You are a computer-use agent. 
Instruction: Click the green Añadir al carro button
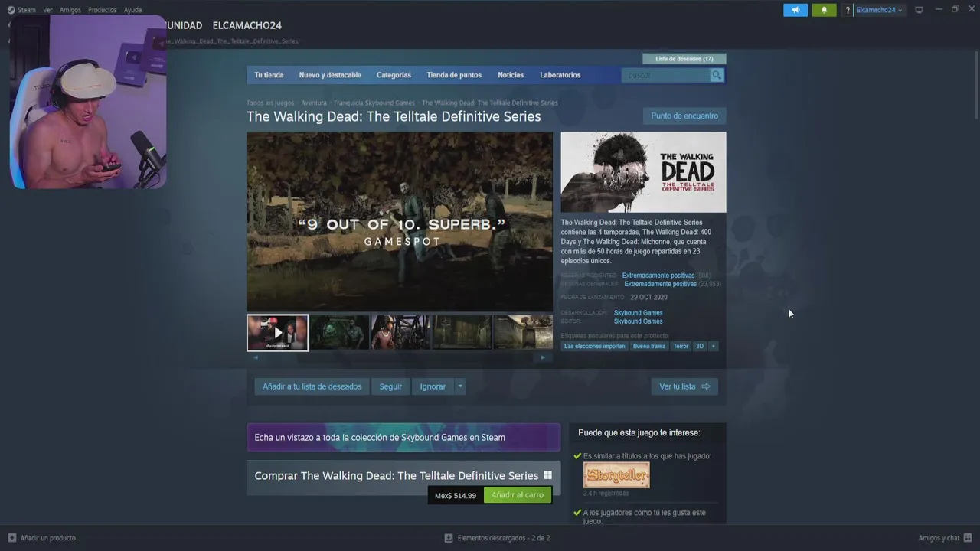[518, 495]
